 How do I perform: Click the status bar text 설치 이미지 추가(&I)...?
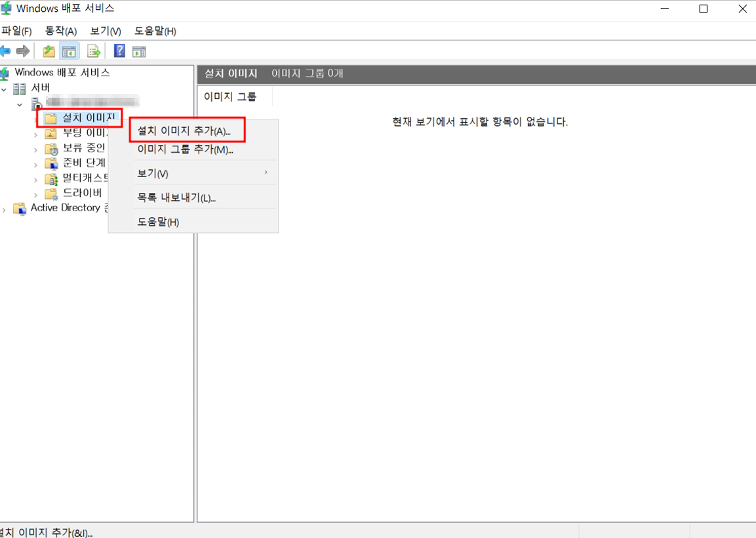tap(47, 532)
